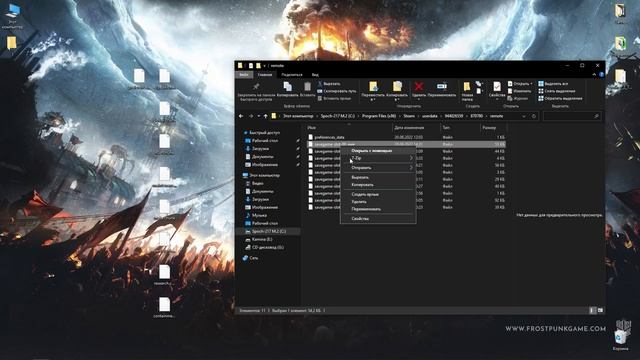Switch to details view in status bar

[x=593, y=311]
